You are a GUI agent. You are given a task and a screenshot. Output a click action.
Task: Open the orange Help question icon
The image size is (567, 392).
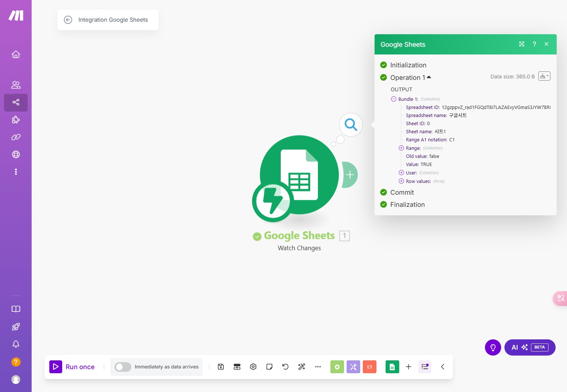(16, 362)
